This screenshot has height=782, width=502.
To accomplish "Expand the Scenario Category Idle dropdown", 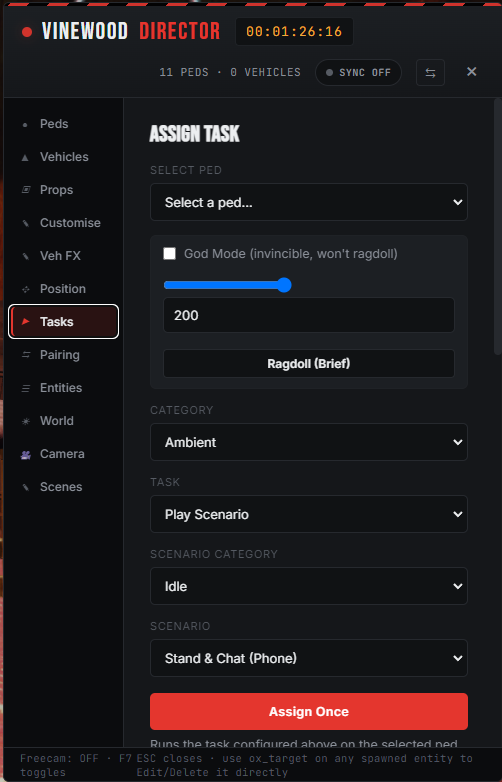I will [309, 586].
